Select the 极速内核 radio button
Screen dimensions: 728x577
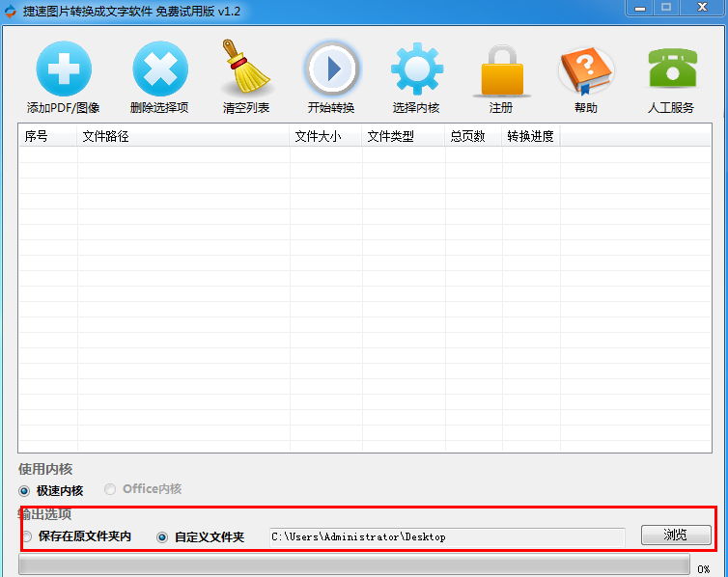24,491
